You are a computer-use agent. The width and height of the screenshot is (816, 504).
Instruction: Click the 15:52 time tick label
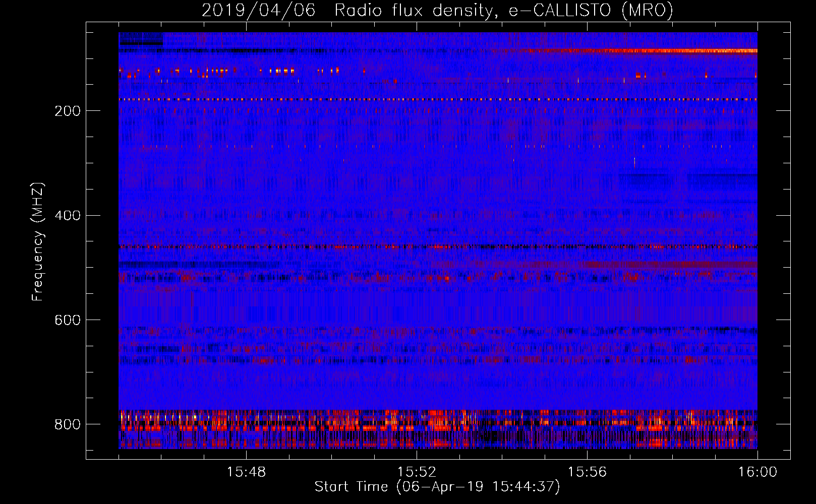[417, 472]
